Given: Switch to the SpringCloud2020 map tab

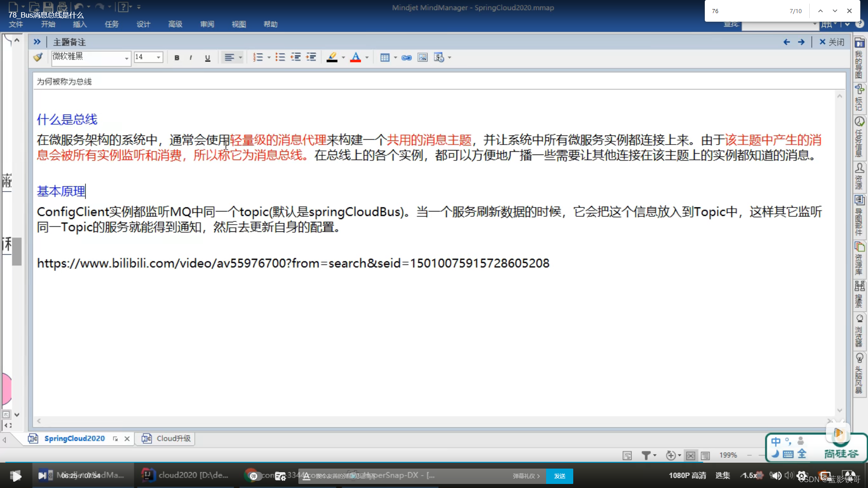Looking at the screenshot, I should pyautogui.click(x=74, y=438).
